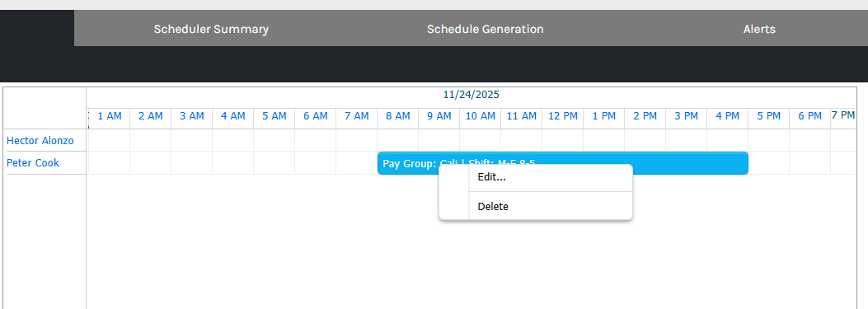Click the 2 PM time column header
This screenshot has width=868, height=309.
point(645,116)
